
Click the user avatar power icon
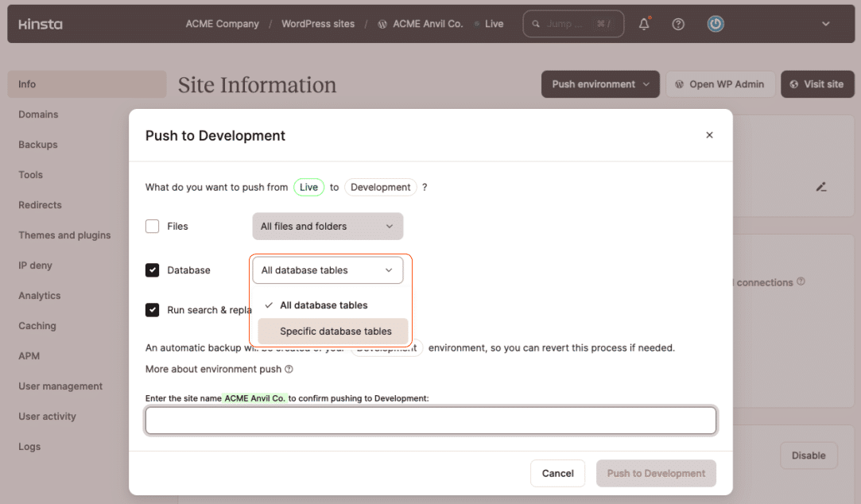pos(716,24)
